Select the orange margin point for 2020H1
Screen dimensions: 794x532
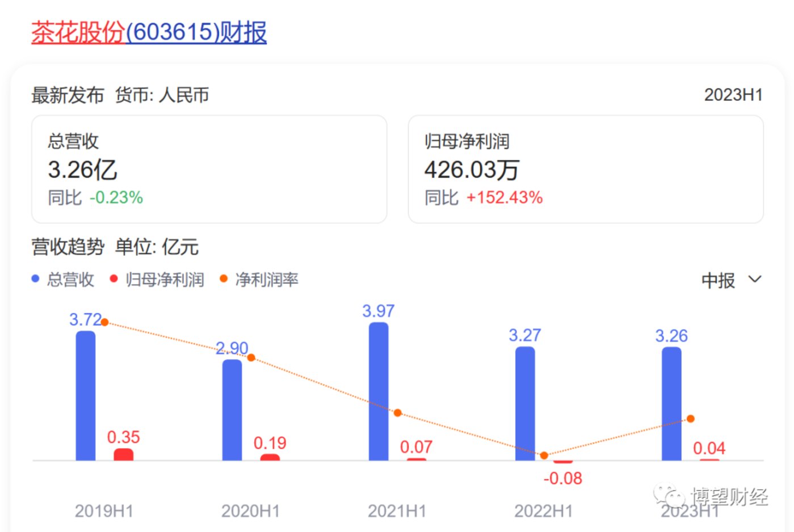point(251,358)
